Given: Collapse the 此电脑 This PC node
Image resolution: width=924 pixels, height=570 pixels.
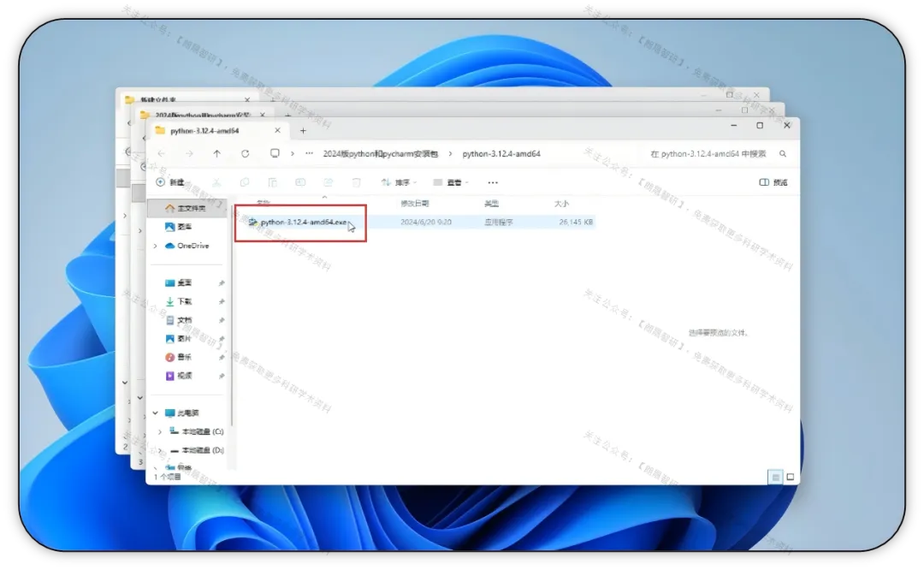Looking at the screenshot, I should pyautogui.click(x=155, y=413).
